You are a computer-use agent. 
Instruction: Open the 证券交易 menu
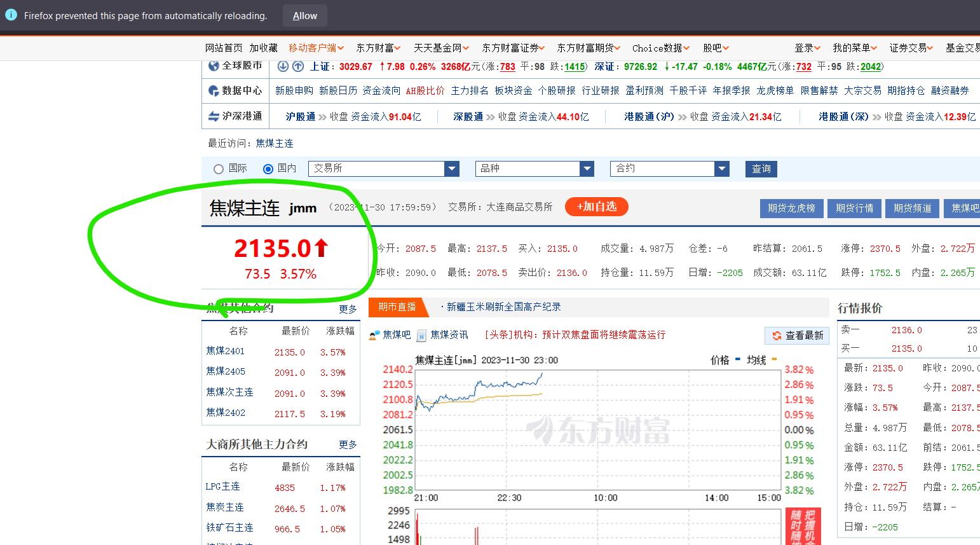pos(911,48)
